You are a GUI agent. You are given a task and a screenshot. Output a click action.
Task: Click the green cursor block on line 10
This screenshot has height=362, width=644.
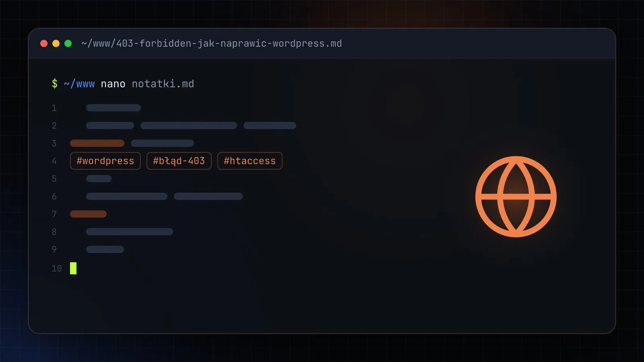coord(73,268)
